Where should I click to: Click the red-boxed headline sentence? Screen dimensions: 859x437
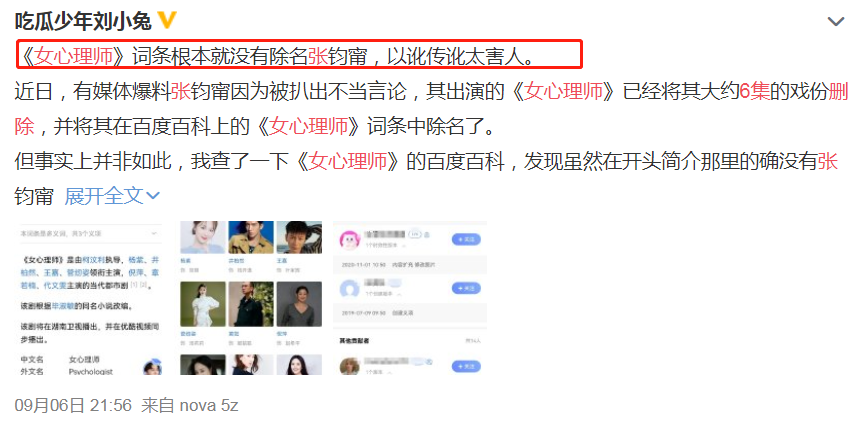click(x=299, y=54)
